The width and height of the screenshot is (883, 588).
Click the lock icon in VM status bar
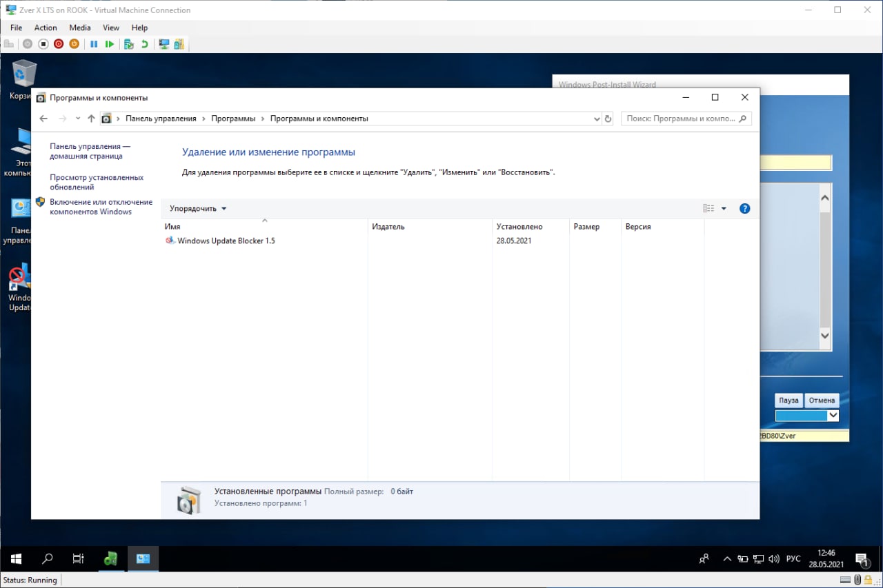tap(868, 580)
